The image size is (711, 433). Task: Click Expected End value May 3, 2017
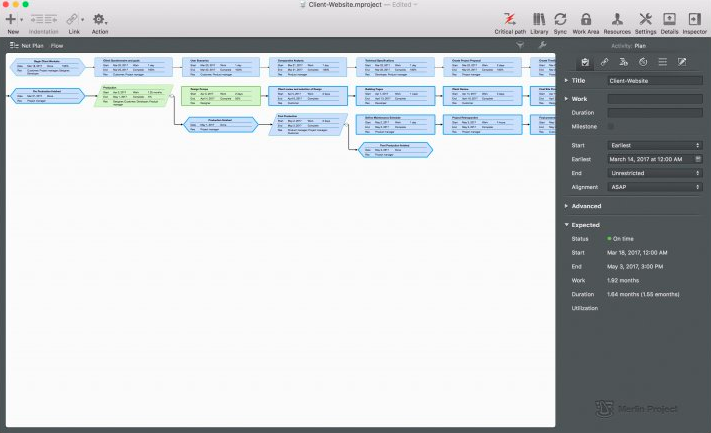point(635,267)
